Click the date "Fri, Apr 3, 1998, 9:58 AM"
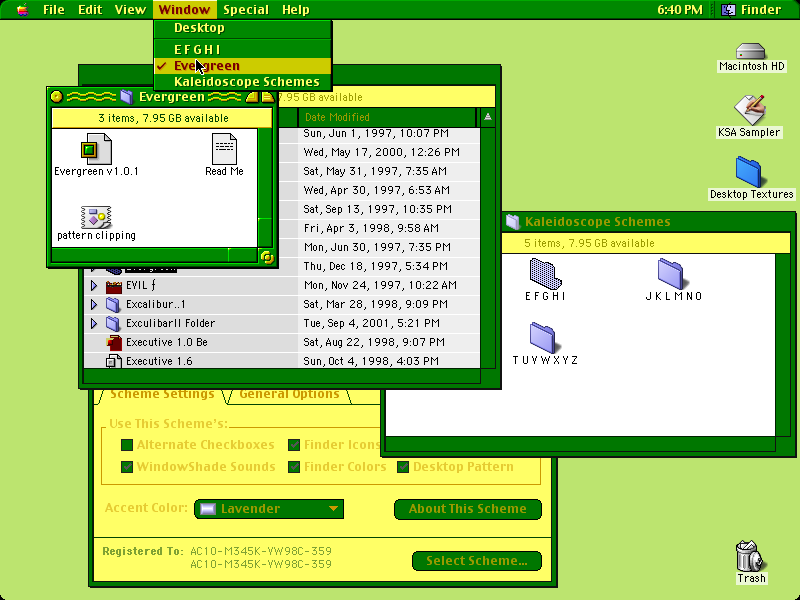 (x=371, y=228)
